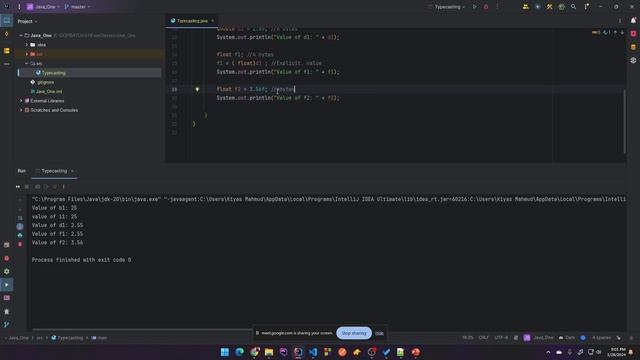This screenshot has width=640, height=360.
Task: Expand External Libraries node
Action: [21, 101]
